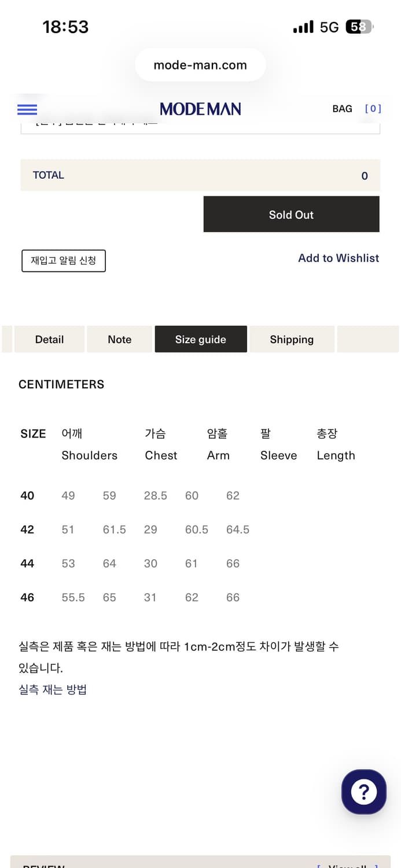Tap the mode-man.com address bar

click(x=200, y=65)
